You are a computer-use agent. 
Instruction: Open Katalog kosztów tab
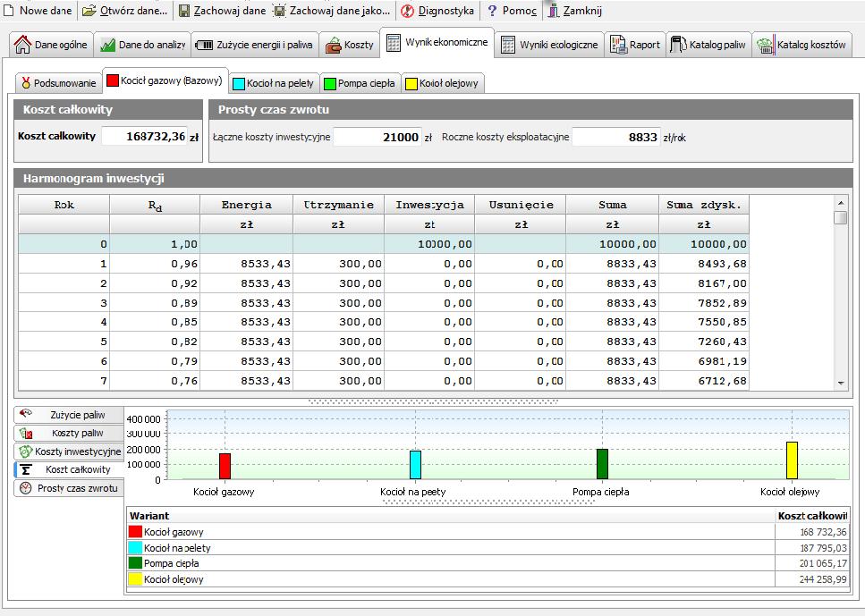pos(801,45)
